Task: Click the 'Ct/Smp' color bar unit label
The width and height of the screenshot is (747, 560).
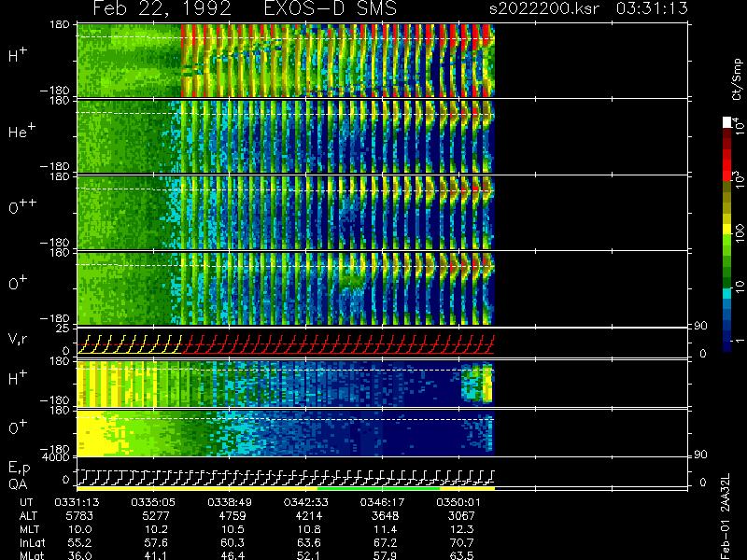Action: point(737,79)
